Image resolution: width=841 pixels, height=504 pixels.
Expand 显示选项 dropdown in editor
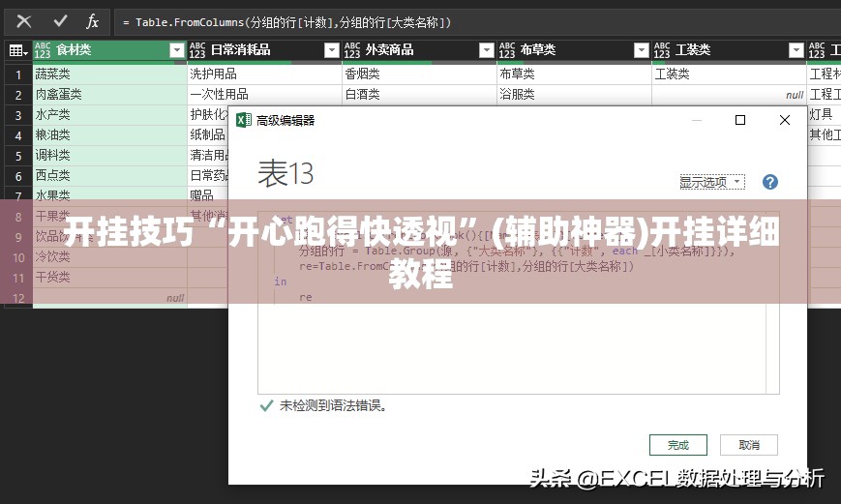712,182
